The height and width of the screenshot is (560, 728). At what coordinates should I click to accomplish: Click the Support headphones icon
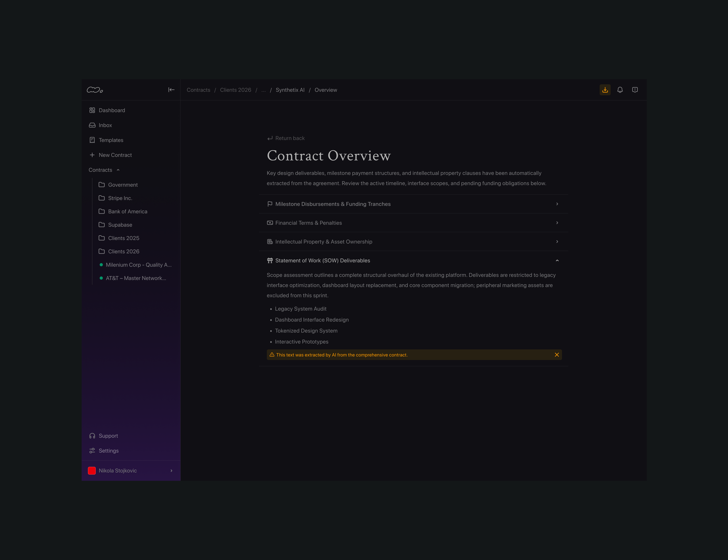pyautogui.click(x=92, y=436)
